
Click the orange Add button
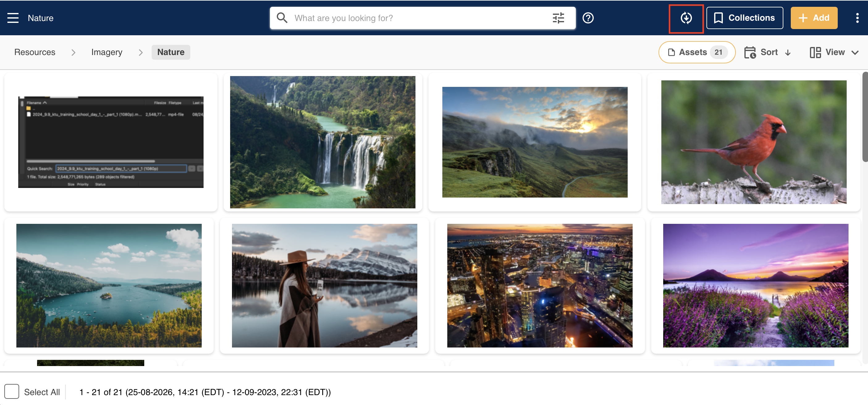coord(814,18)
